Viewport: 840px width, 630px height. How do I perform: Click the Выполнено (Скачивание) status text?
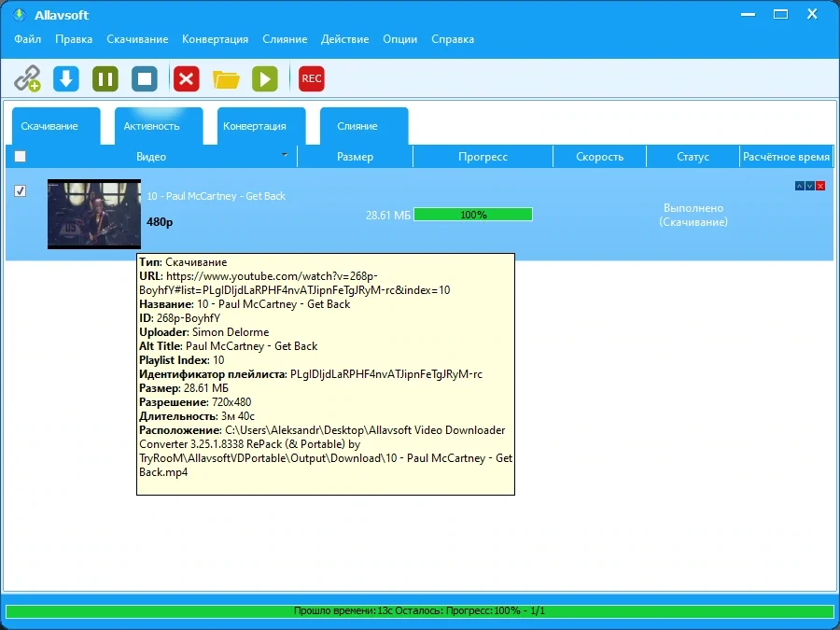click(693, 215)
